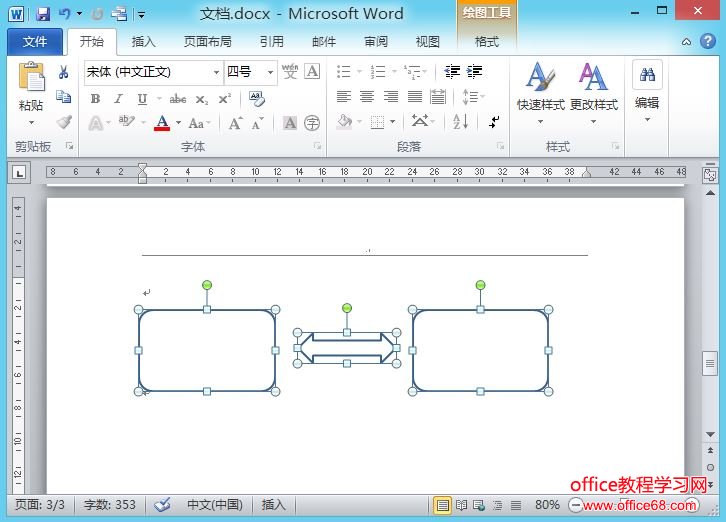
Task: Open font size dropdown 四号
Action: 270,72
